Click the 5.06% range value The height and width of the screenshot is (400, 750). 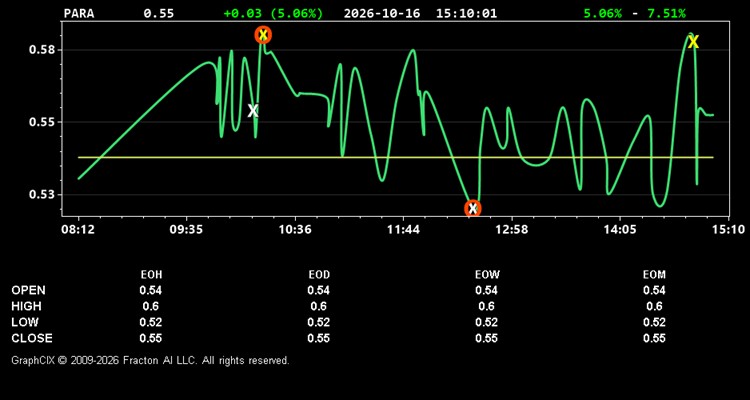click(603, 13)
